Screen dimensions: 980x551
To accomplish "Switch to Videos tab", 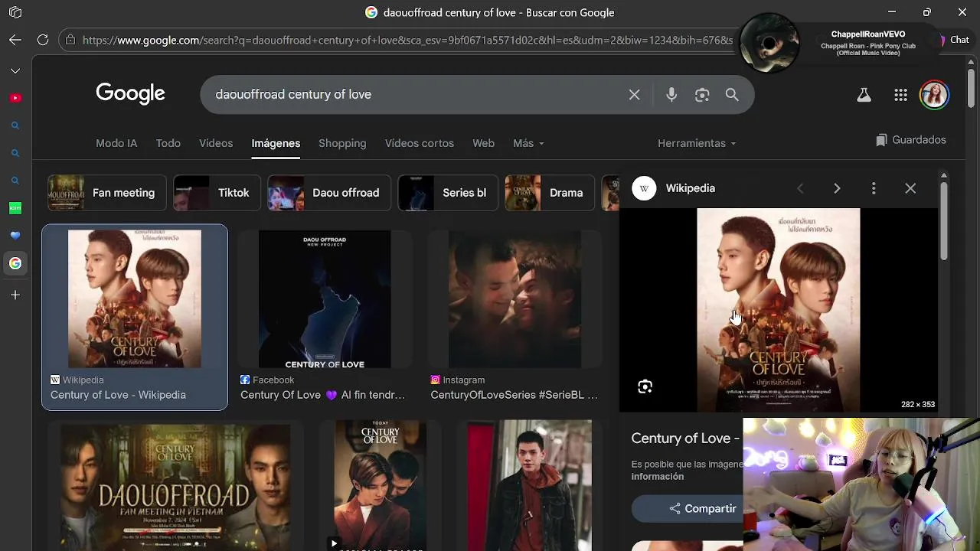I will [216, 143].
